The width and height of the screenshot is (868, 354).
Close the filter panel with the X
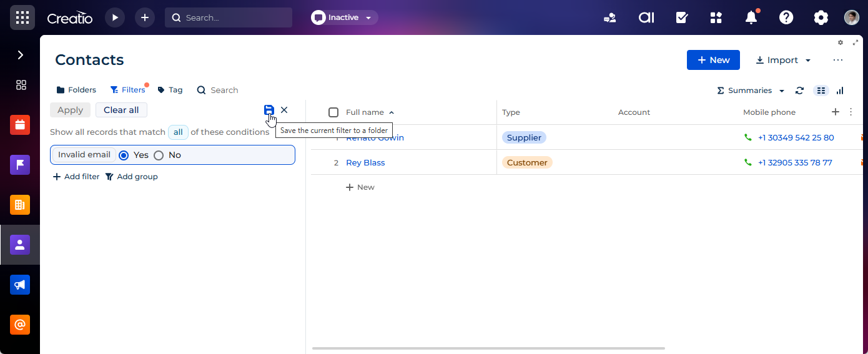[284, 110]
